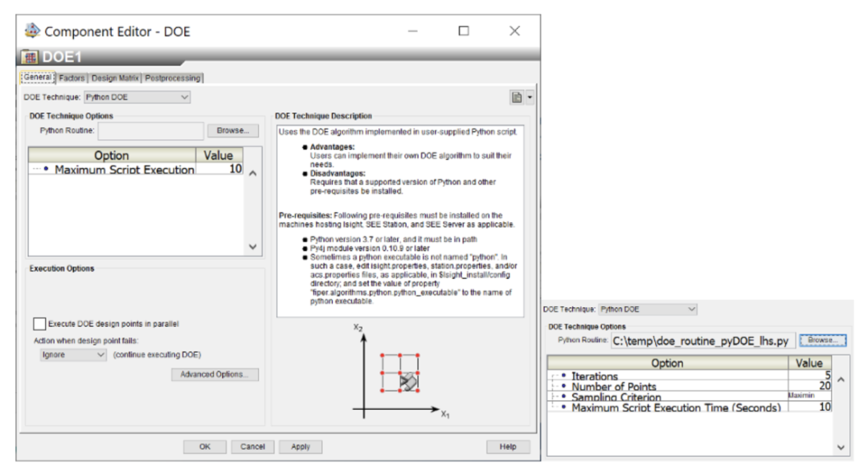Click Browse beside the empty Python Routine field
Screen dimensions: 868x475
tap(232, 130)
